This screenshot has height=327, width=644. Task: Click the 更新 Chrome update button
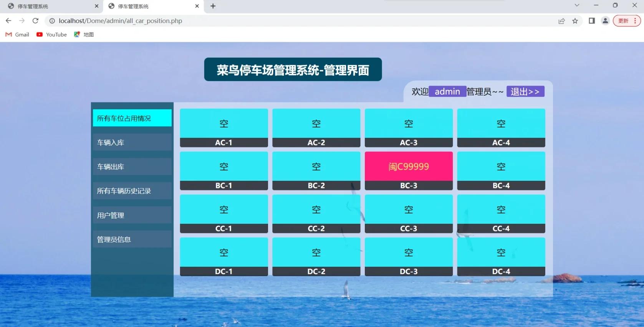[x=627, y=21]
